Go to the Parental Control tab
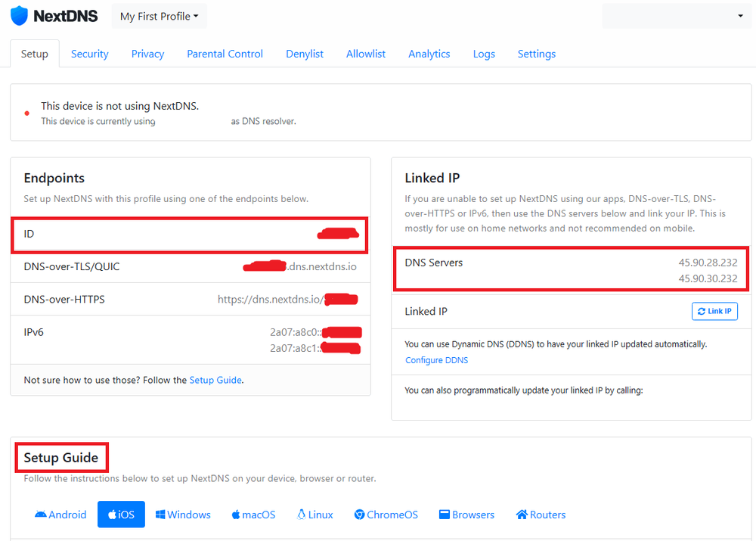 click(x=225, y=54)
